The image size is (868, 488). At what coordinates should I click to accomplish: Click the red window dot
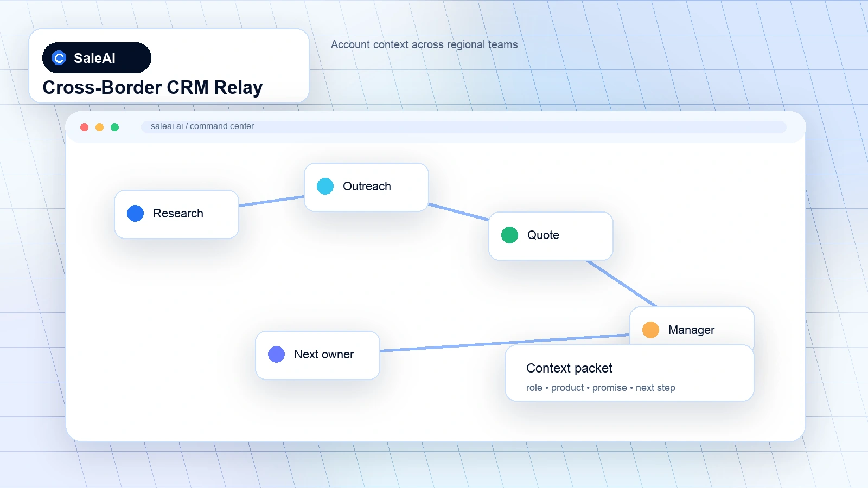point(84,127)
